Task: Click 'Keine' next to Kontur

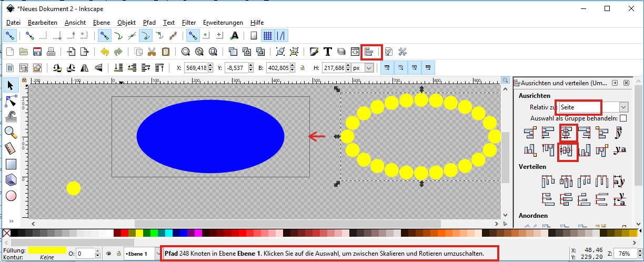Action: [47, 257]
